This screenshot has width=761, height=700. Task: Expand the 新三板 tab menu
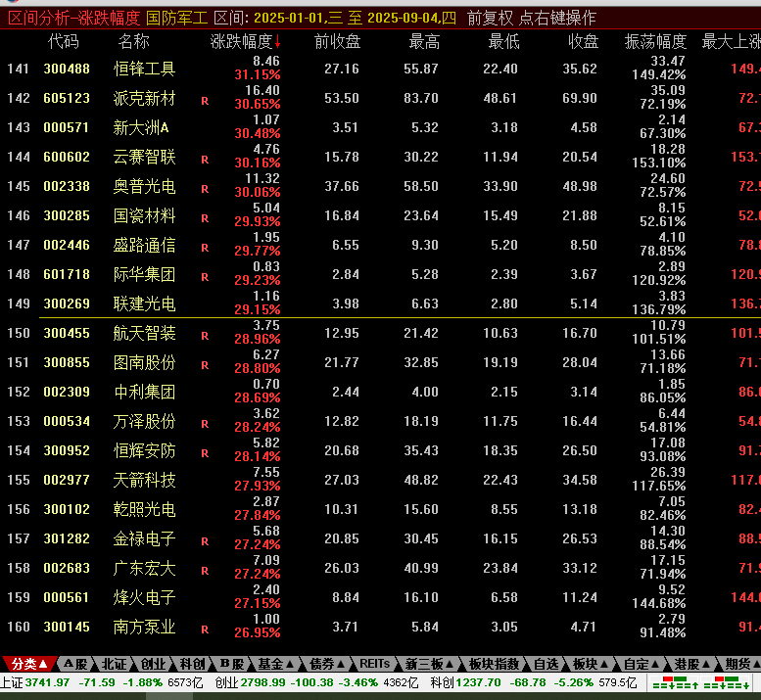(429, 664)
